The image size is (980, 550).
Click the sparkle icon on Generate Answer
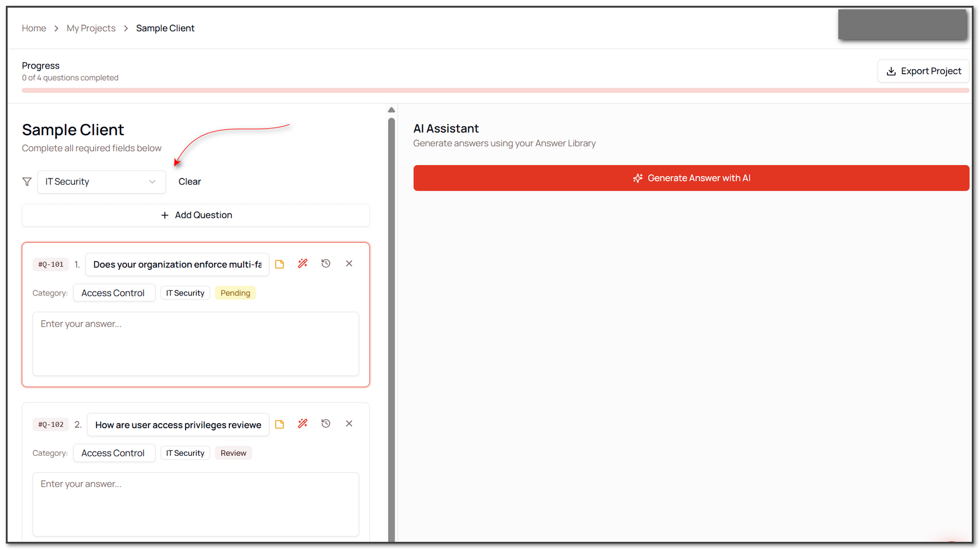tap(638, 178)
